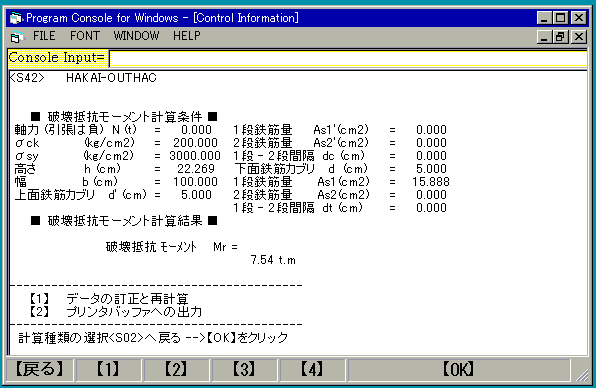Open the WINDOW menu

136,36
